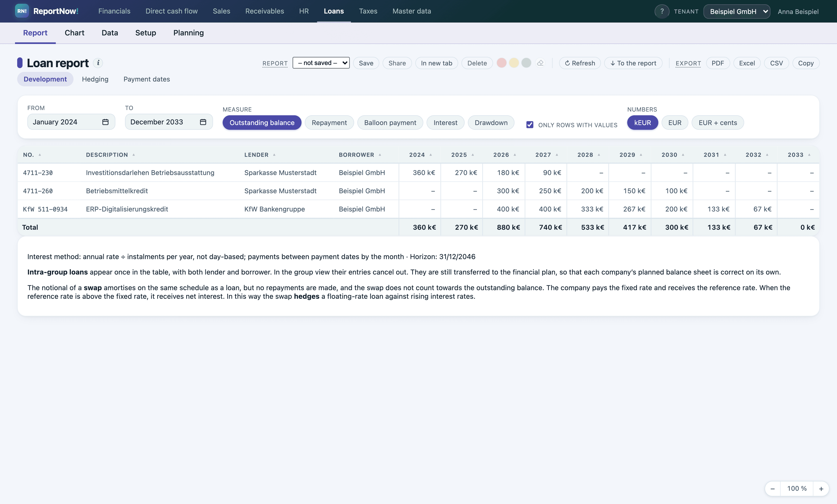
Task: Toggle Only rows with values checkbox
Action: click(530, 125)
